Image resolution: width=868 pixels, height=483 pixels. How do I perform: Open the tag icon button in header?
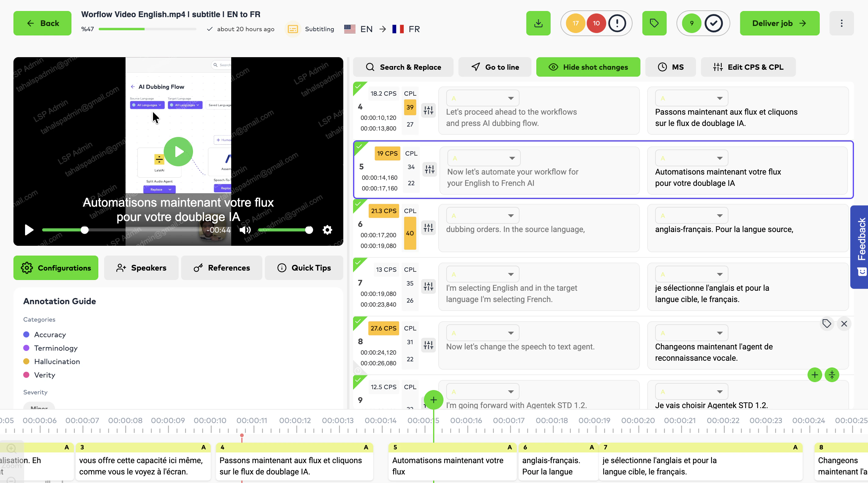coord(654,23)
